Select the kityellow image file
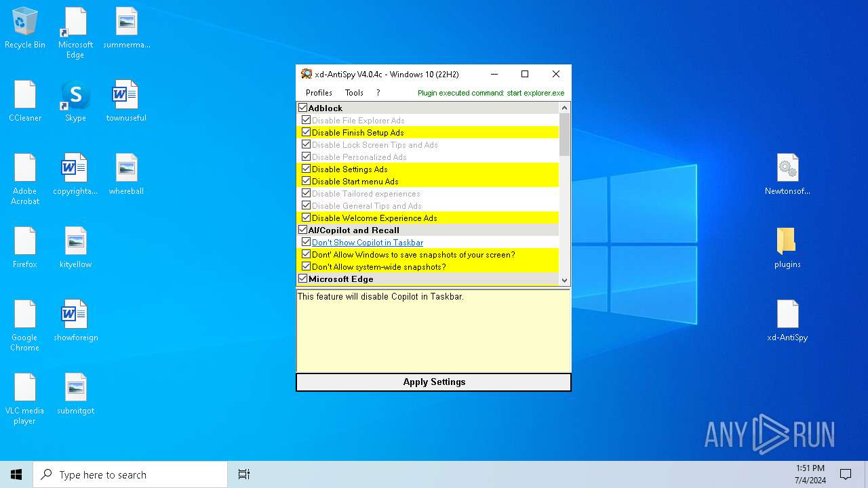Image resolution: width=868 pixels, height=488 pixels. click(75, 248)
